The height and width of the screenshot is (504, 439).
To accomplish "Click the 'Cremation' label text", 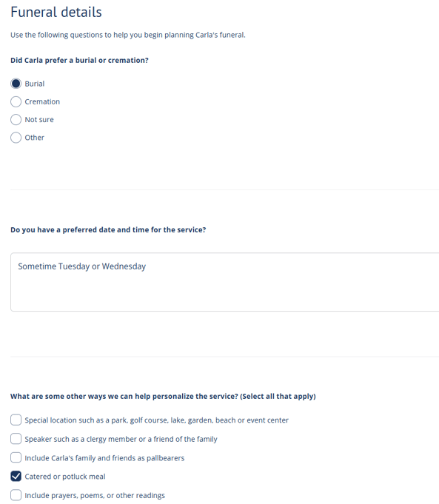I will click(42, 101).
